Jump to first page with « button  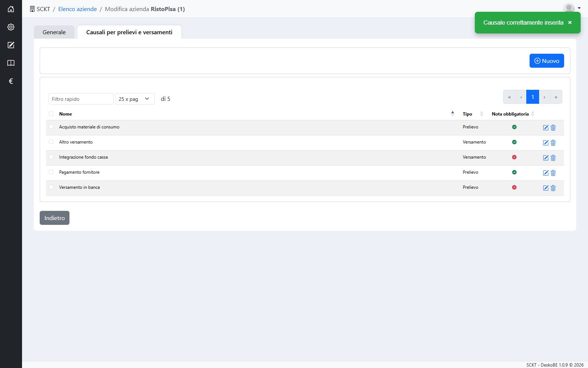(x=509, y=97)
